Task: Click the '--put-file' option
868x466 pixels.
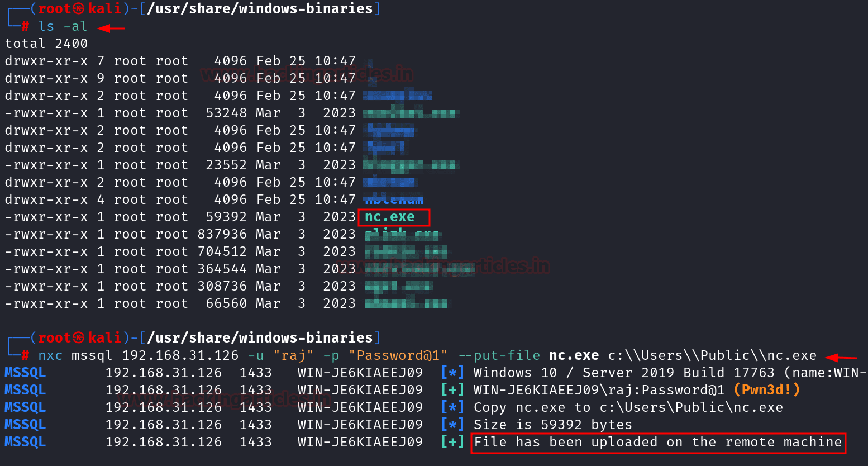Action: [498, 355]
